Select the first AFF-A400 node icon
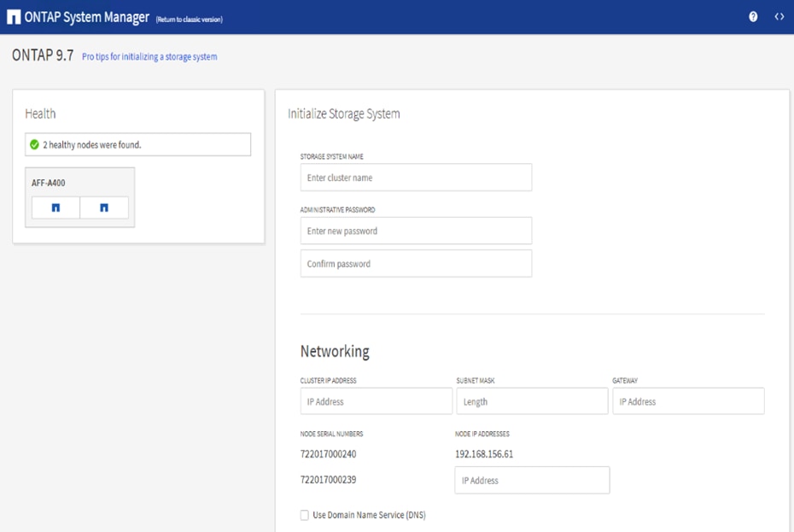This screenshot has width=794, height=532. (55, 208)
